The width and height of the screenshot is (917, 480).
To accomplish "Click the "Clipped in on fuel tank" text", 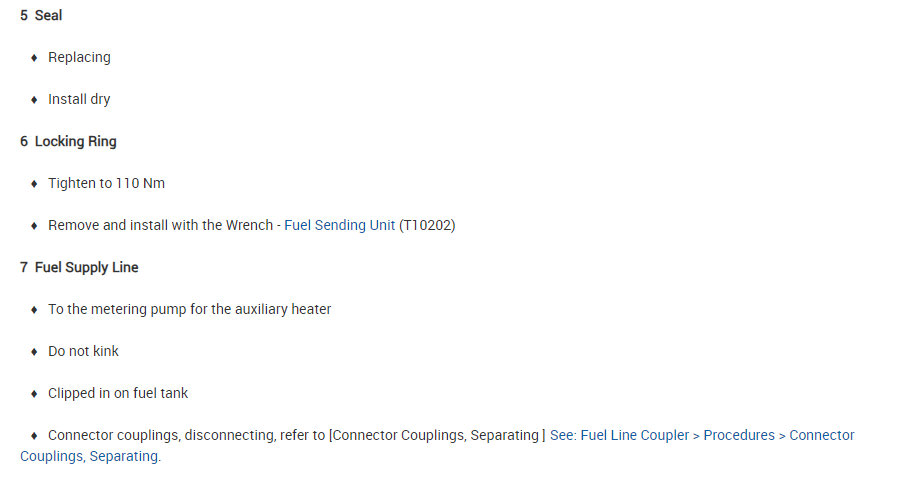I will tap(118, 394).
